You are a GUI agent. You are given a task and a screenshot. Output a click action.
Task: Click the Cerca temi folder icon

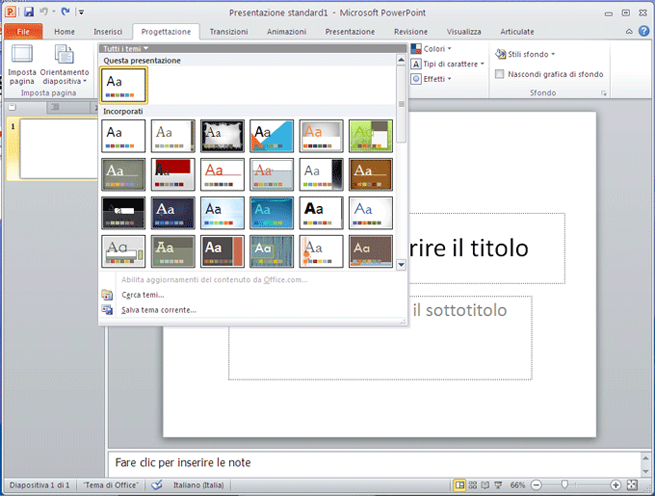pos(107,295)
